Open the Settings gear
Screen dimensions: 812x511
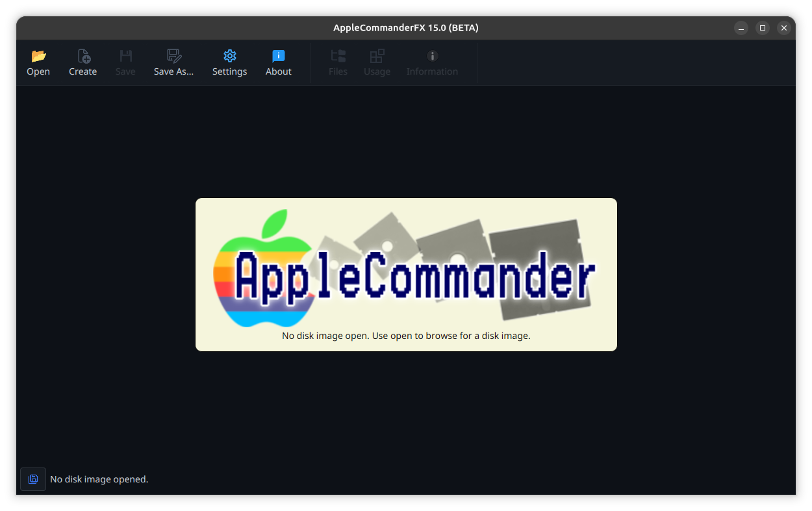click(230, 56)
